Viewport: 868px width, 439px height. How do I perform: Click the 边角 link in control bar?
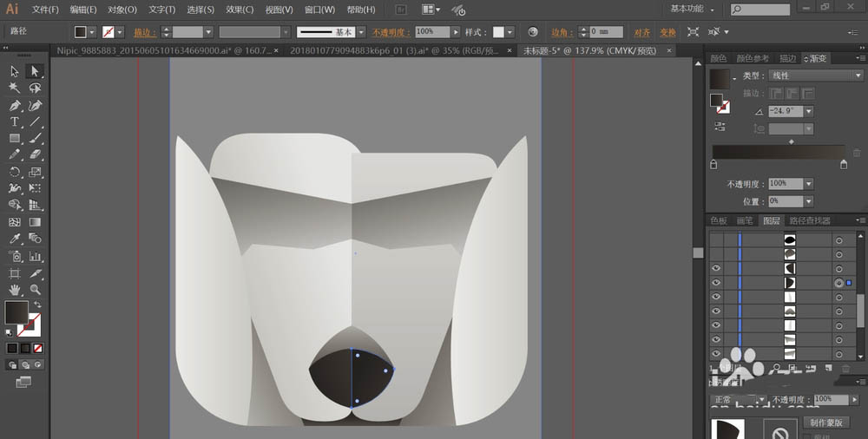tap(562, 33)
